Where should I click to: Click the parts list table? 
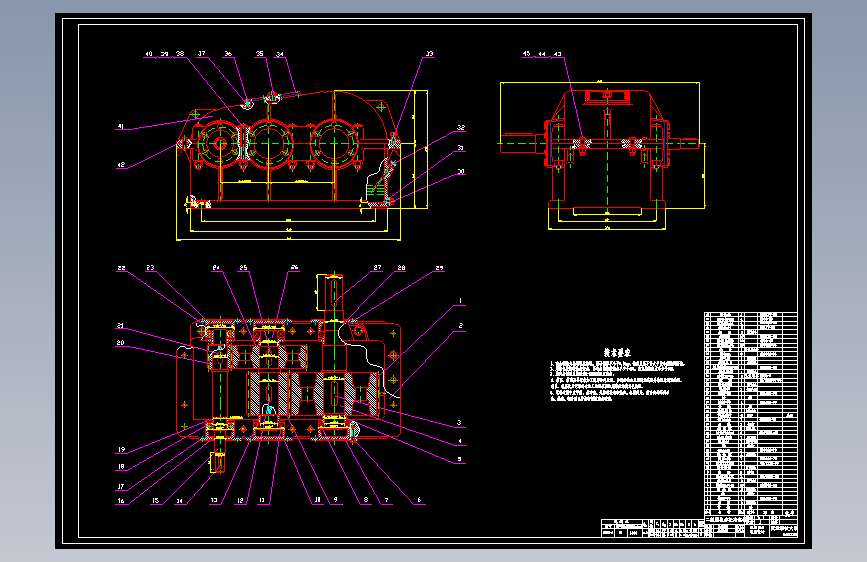tap(750, 415)
